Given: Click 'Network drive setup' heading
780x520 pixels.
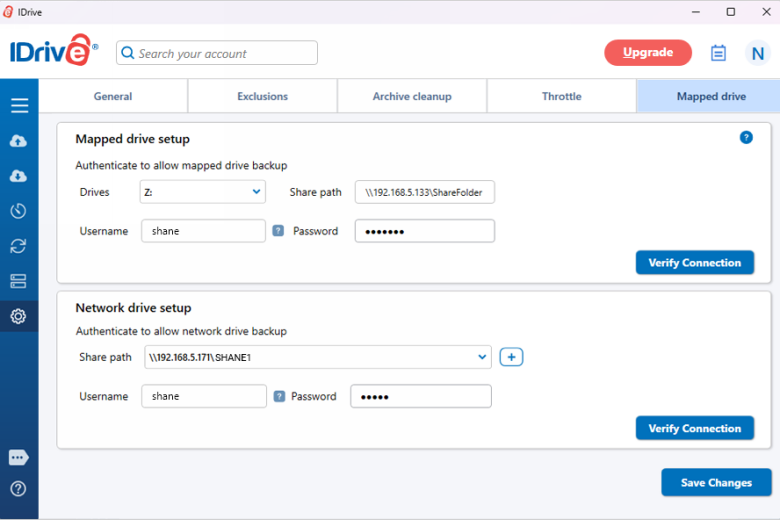Looking at the screenshot, I should point(133,308).
